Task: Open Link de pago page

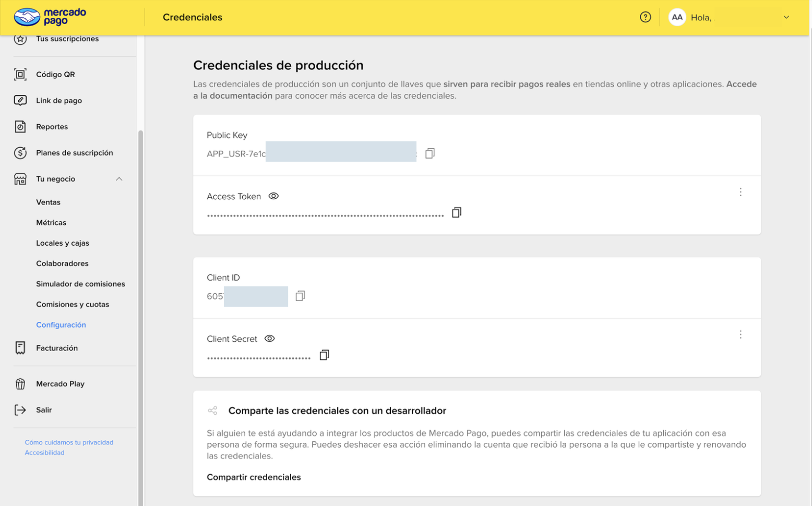Action: click(x=59, y=101)
